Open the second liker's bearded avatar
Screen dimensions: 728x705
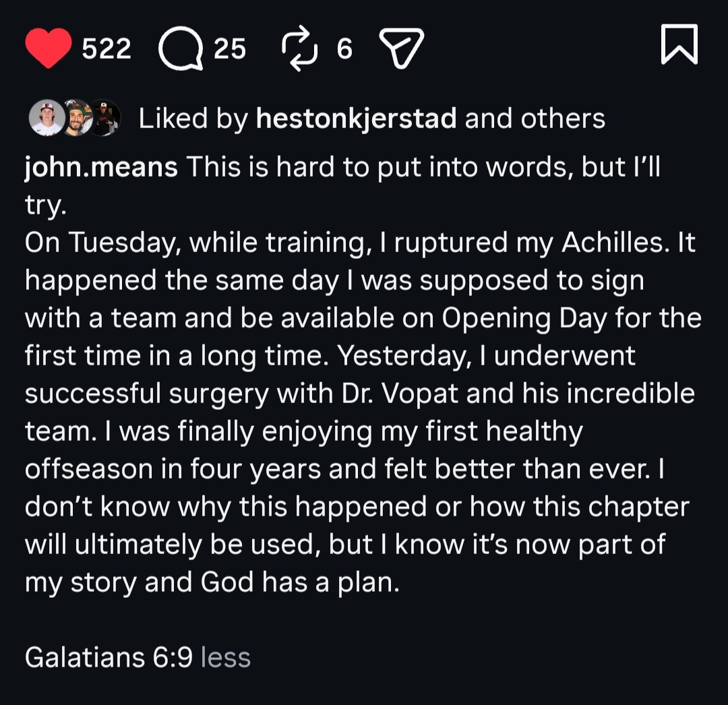pyautogui.click(x=76, y=119)
